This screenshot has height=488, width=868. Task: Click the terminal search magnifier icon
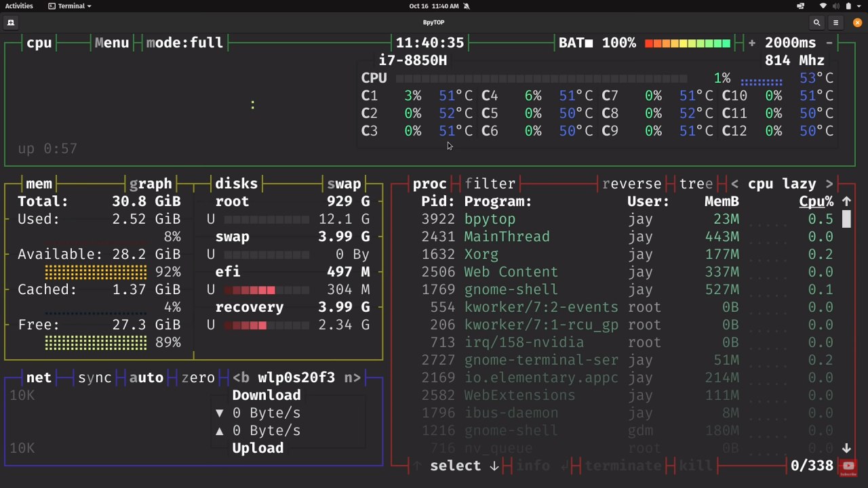click(817, 22)
